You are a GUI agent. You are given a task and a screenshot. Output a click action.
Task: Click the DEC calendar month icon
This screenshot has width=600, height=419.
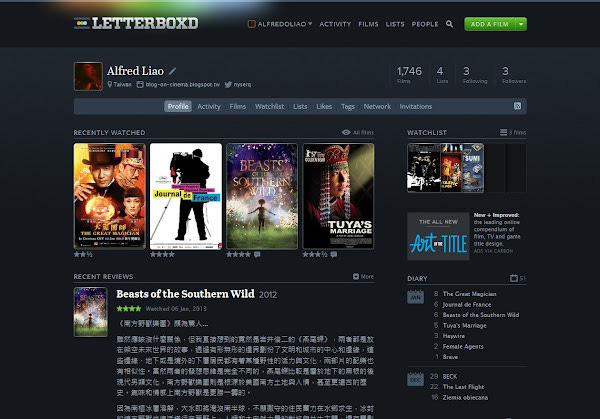tap(416, 379)
